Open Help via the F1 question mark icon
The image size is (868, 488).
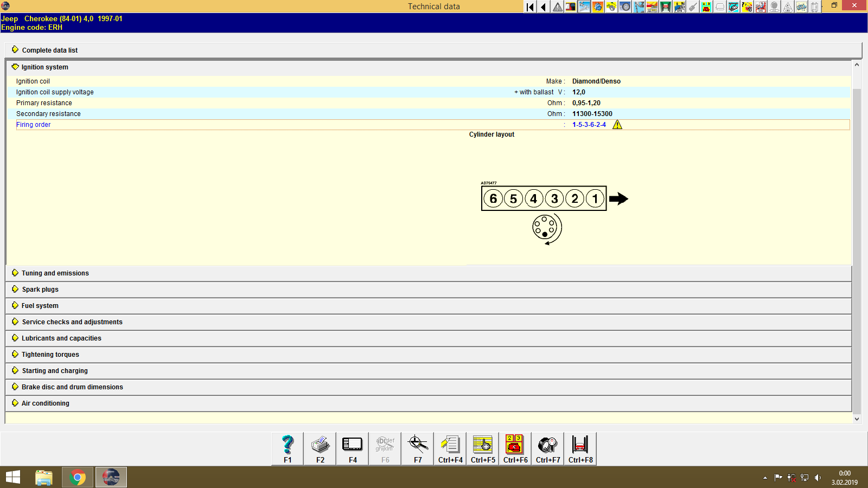(287, 445)
